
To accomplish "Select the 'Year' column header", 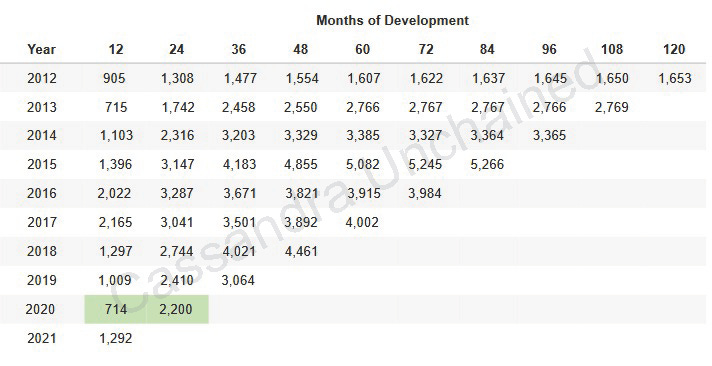I will coord(41,49).
